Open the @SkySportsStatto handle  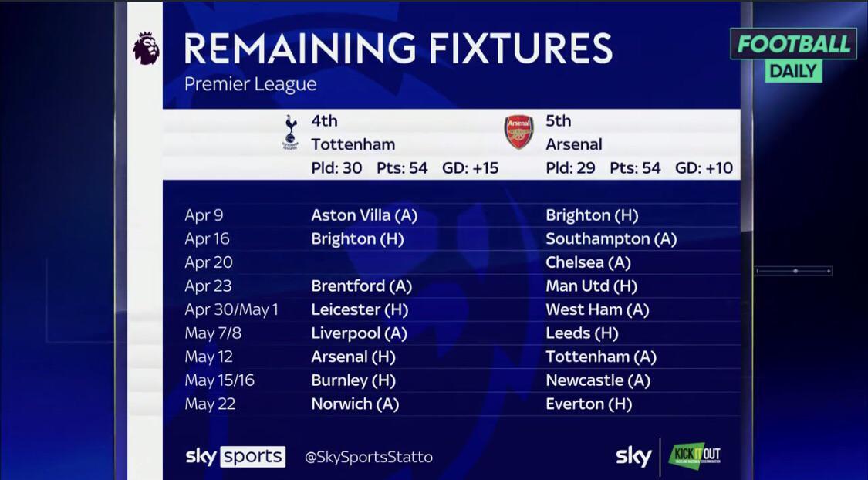click(369, 457)
